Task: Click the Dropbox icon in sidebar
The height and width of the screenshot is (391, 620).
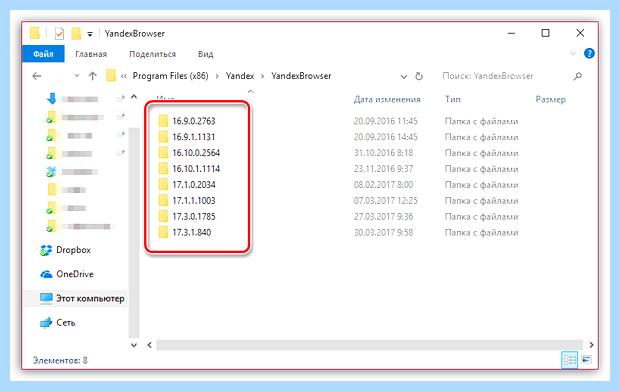Action: [x=46, y=250]
